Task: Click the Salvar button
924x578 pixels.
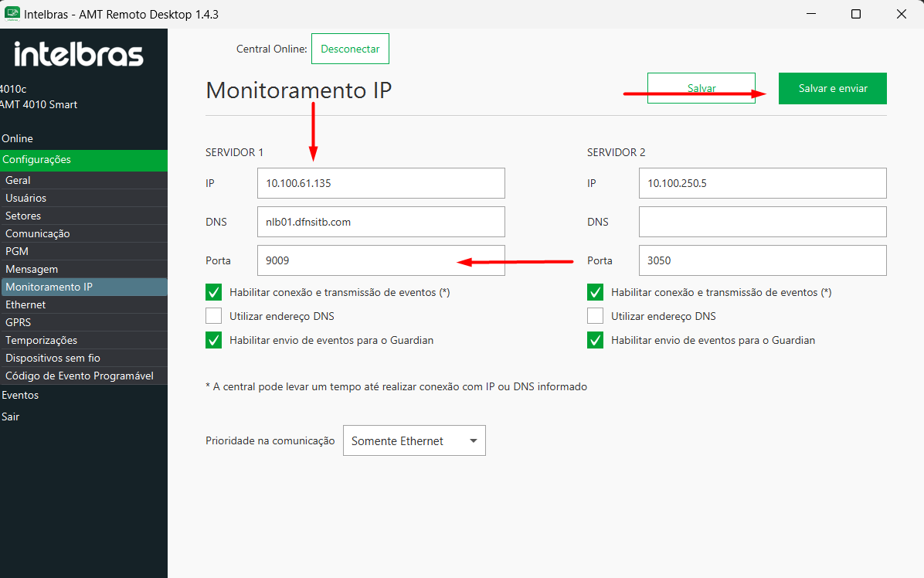Action: click(x=701, y=88)
